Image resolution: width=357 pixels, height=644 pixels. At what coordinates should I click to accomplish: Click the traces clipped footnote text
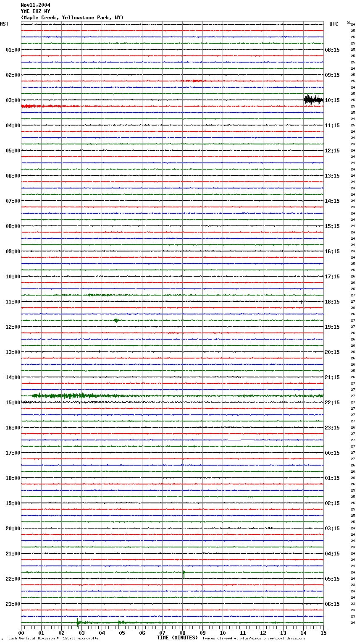pyautogui.click(x=254, y=639)
